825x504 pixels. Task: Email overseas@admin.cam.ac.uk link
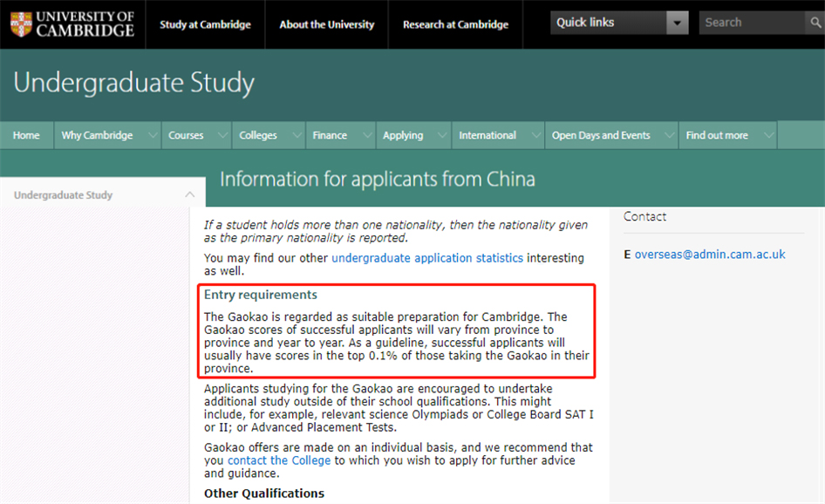click(710, 255)
